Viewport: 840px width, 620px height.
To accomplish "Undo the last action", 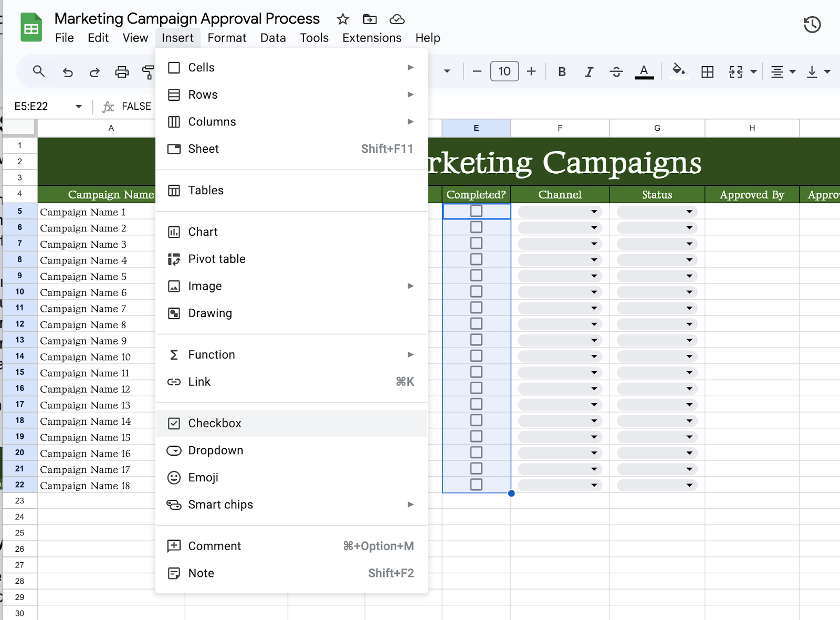I will pos(68,72).
